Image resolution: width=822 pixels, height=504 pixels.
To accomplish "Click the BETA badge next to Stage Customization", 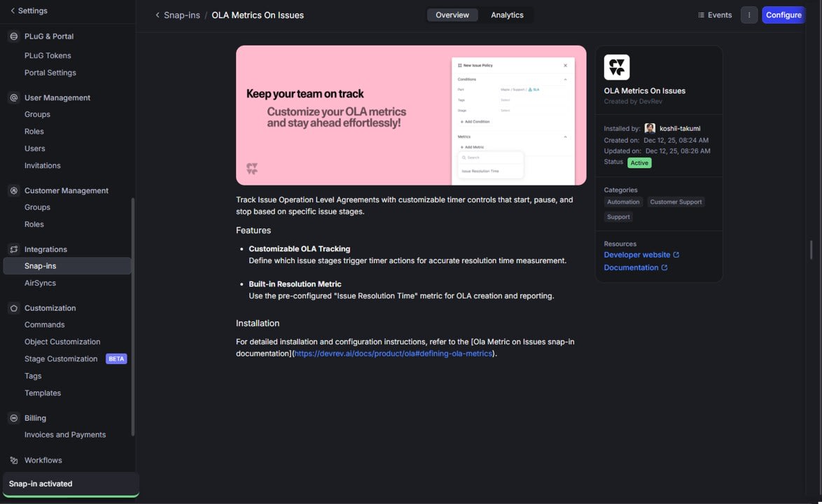I will (116, 359).
